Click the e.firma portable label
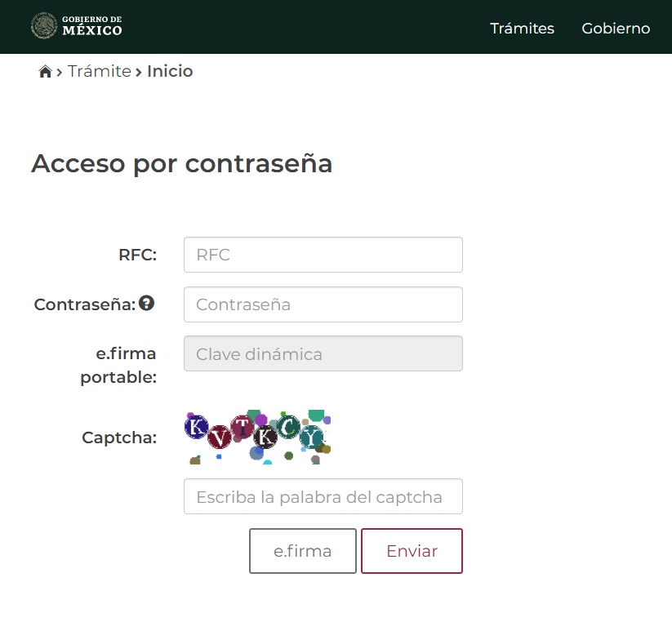The image size is (672, 622). [118, 366]
